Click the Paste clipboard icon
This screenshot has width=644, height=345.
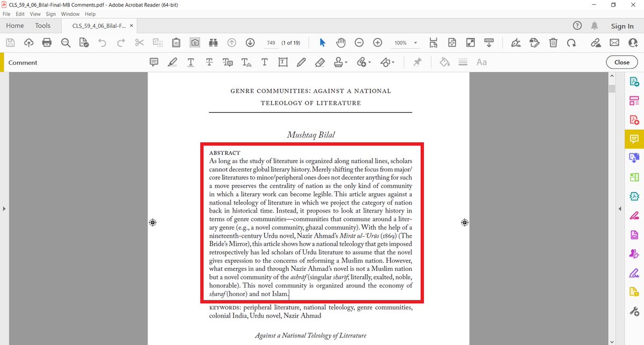click(176, 43)
